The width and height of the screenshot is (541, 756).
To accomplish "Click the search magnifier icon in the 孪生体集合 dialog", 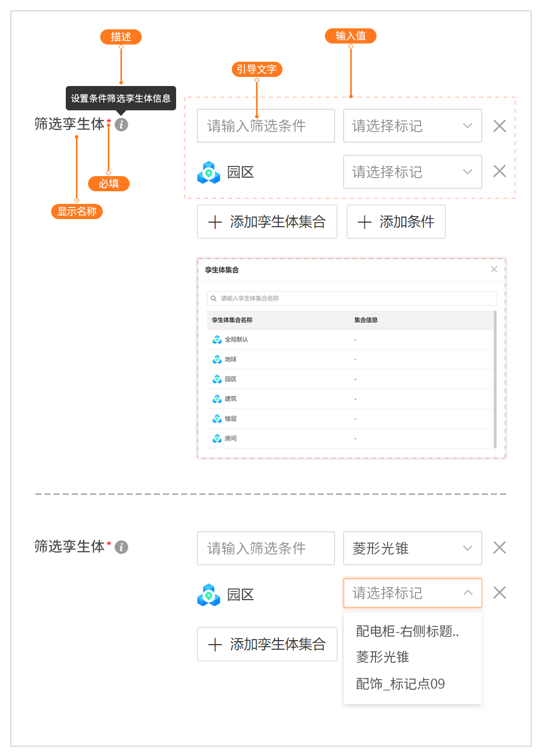I will (x=214, y=299).
